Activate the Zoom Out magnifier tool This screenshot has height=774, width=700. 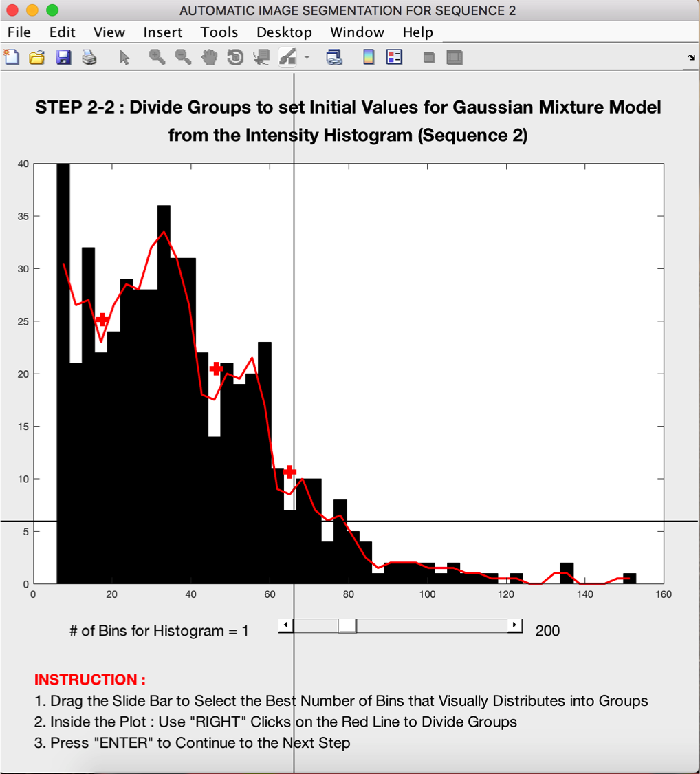click(x=183, y=58)
